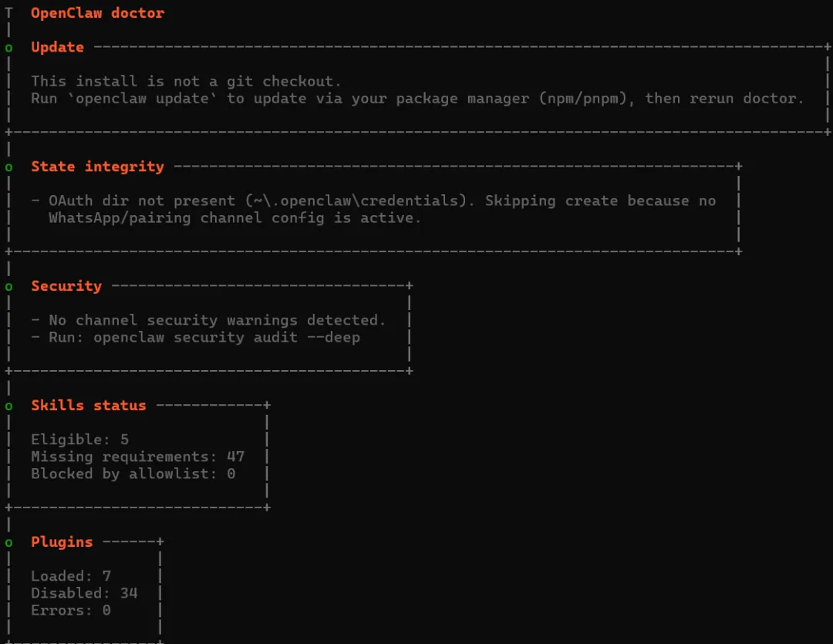Image resolution: width=833 pixels, height=644 pixels.
Task: Click the 'Update' section heading
Action: tap(57, 47)
